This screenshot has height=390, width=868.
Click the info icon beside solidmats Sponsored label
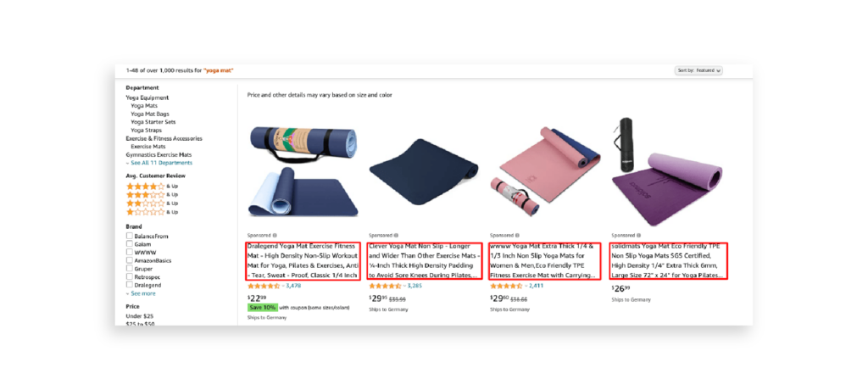(x=638, y=236)
